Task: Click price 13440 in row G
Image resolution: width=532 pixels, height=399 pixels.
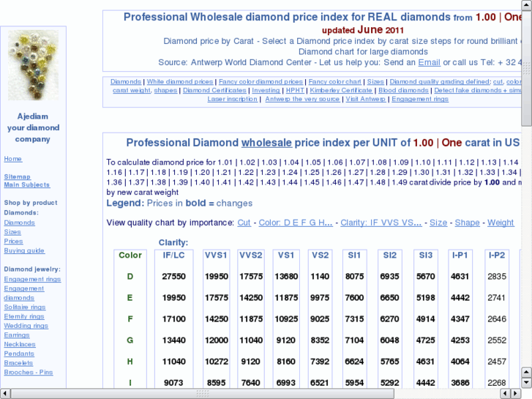Action: 173,340
